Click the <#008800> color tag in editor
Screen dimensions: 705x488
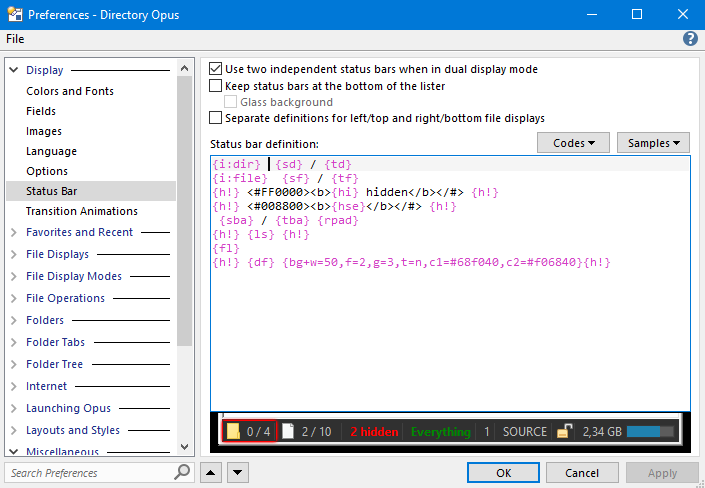point(278,206)
